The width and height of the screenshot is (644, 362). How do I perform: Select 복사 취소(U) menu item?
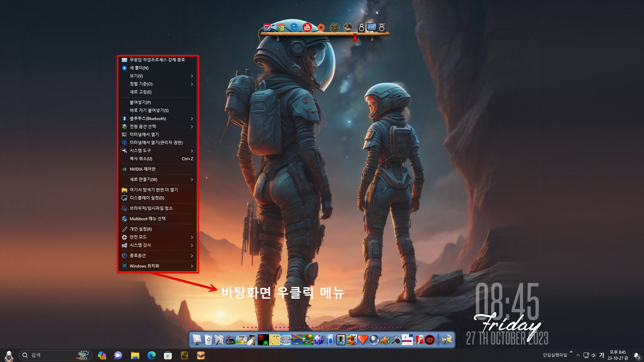pyautogui.click(x=157, y=159)
